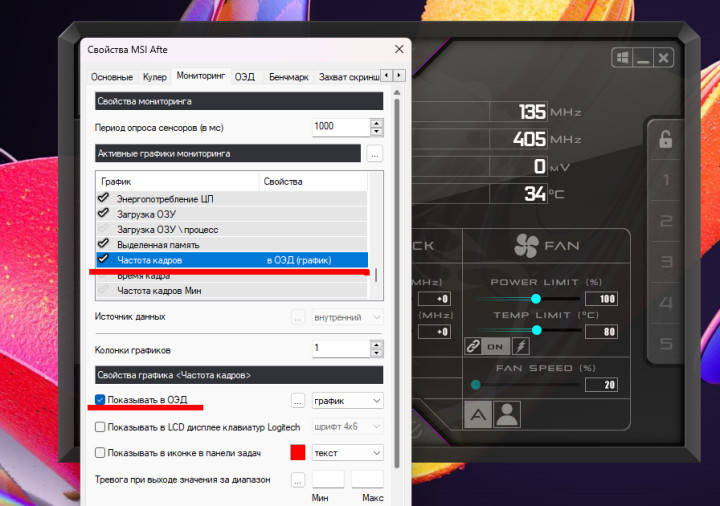This screenshot has width=720, height=506.
Task: Toggle the power/temp limit link icon
Action: (x=473, y=346)
